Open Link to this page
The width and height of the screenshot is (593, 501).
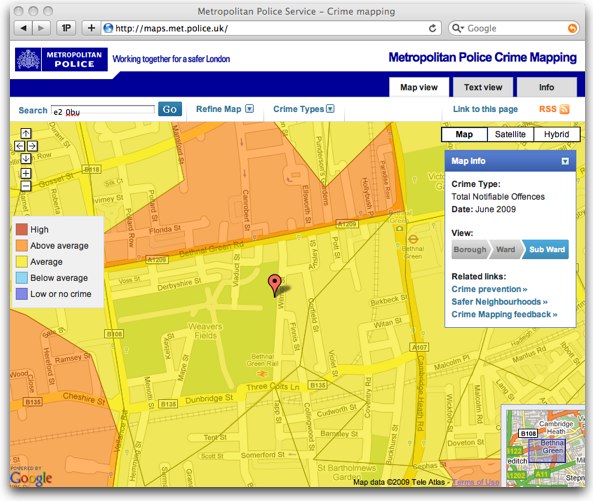(485, 109)
